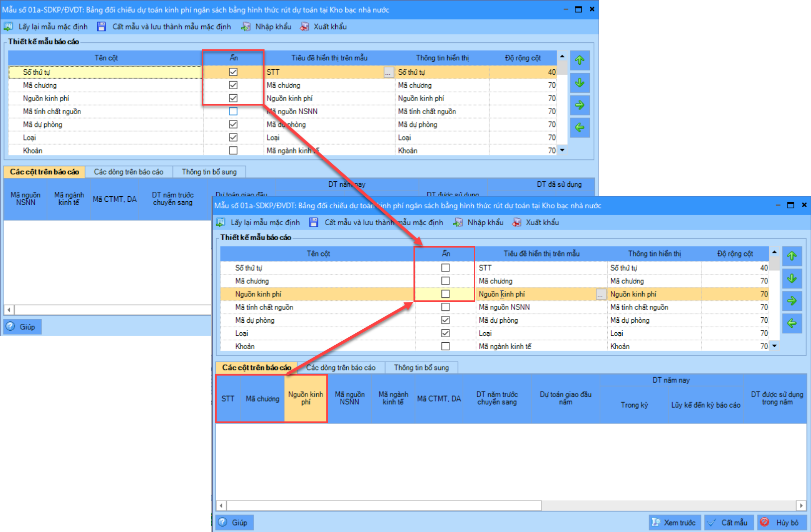
Task: Click the Xuất khẩu export icon in front window
Action: pos(517,222)
